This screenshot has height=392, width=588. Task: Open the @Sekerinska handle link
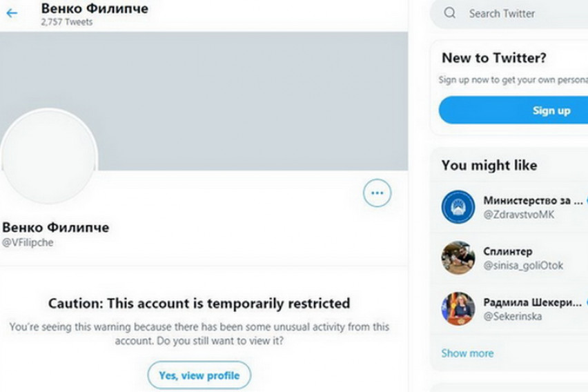(512, 317)
